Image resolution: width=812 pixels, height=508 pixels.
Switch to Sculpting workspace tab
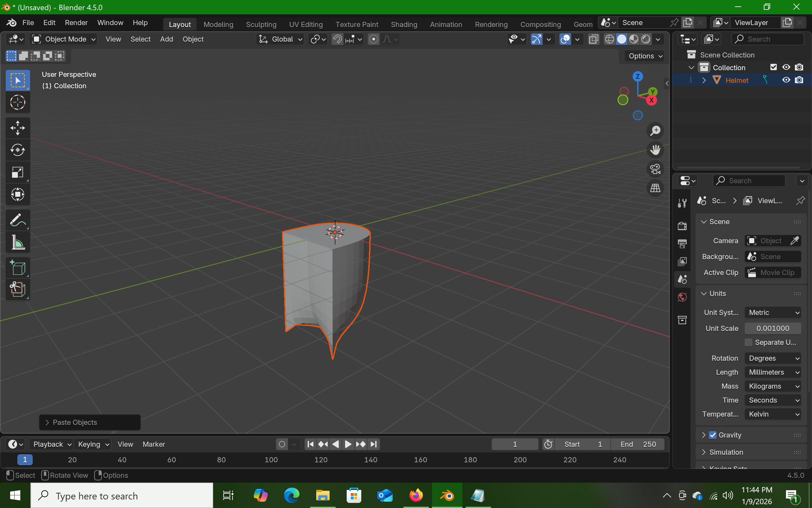click(x=261, y=24)
